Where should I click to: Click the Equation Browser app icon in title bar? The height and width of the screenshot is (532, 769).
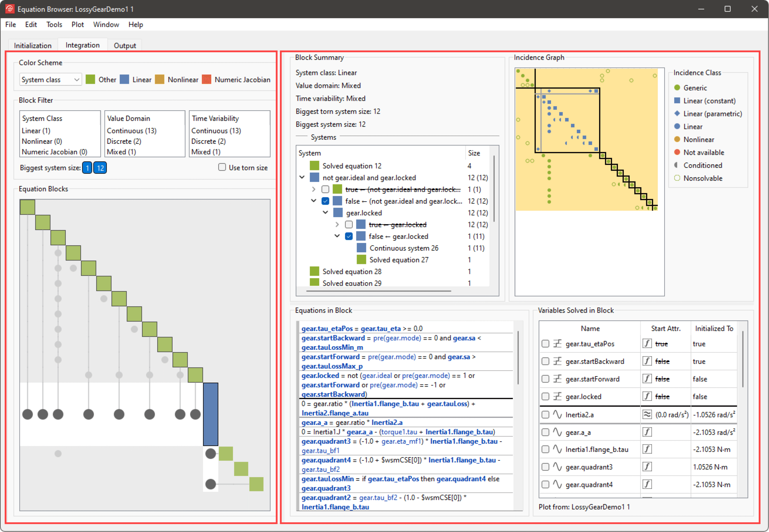10,9
